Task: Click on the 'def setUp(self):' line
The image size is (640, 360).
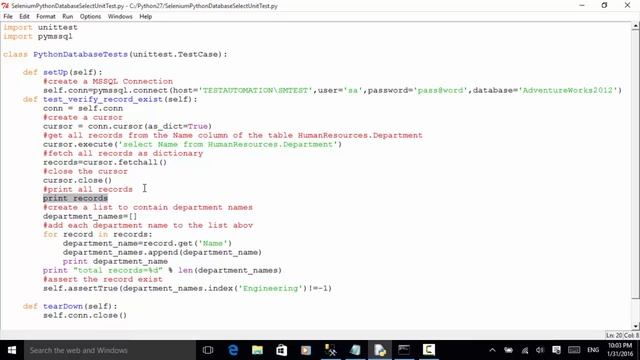Action: click(63, 72)
